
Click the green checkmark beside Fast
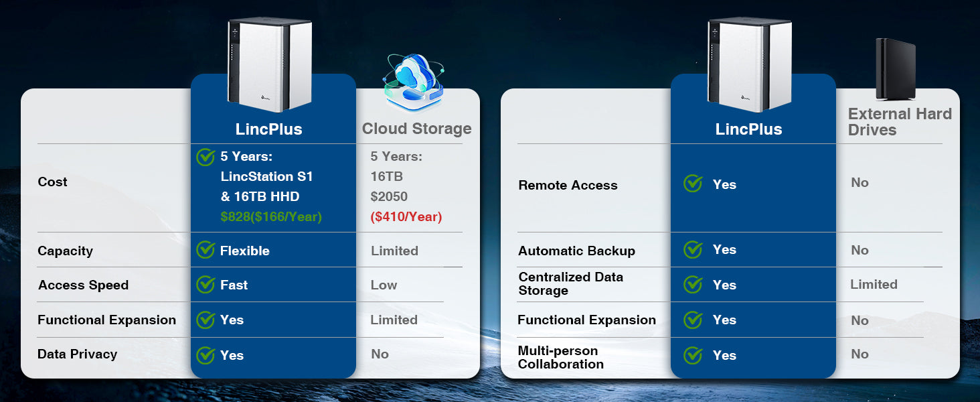(206, 285)
